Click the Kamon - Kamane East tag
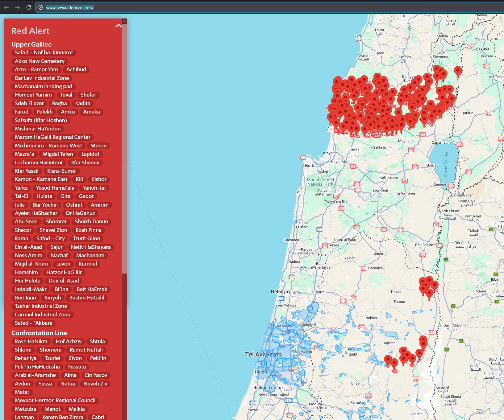 click(41, 179)
